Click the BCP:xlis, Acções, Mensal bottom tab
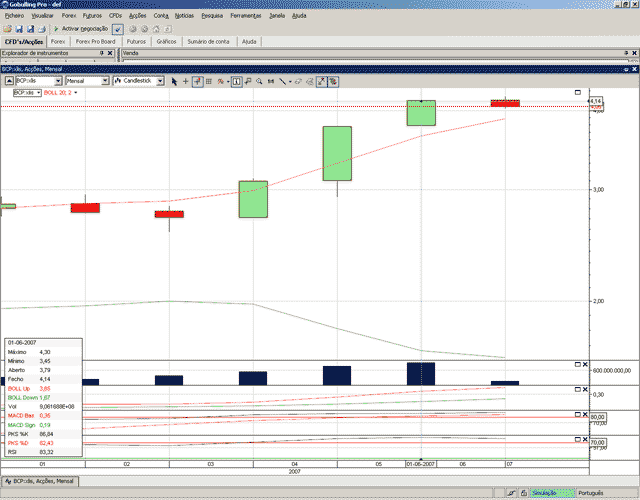Image resolution: width=640 pixels, height=500 pixels. [x=40, y=481]
